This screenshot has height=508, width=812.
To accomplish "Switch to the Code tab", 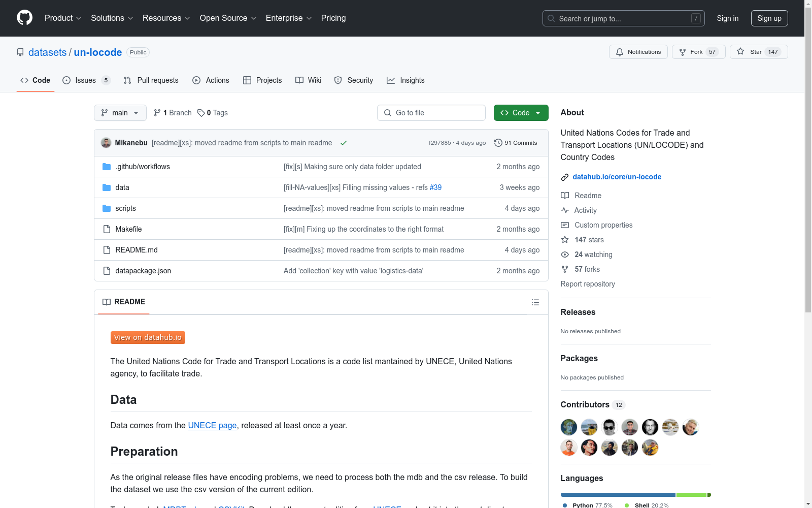I will point(36,80).
